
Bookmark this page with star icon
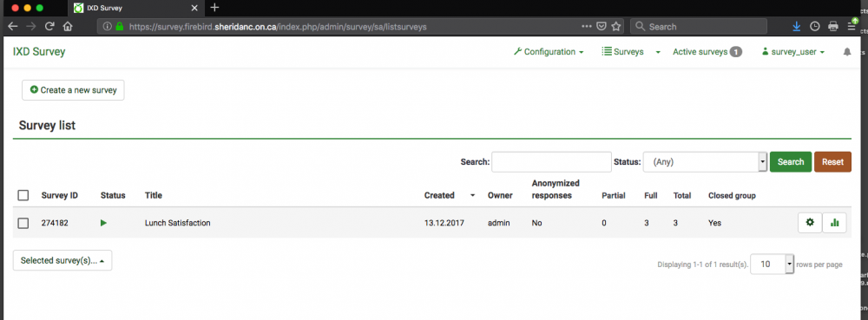pos(616,26)
